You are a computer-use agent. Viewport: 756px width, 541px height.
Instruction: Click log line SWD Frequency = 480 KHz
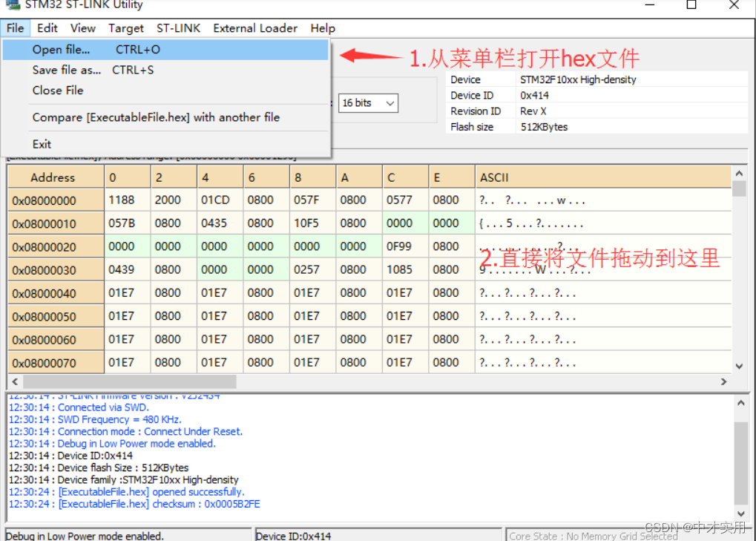pyautogui.click(x=95, y=419)
